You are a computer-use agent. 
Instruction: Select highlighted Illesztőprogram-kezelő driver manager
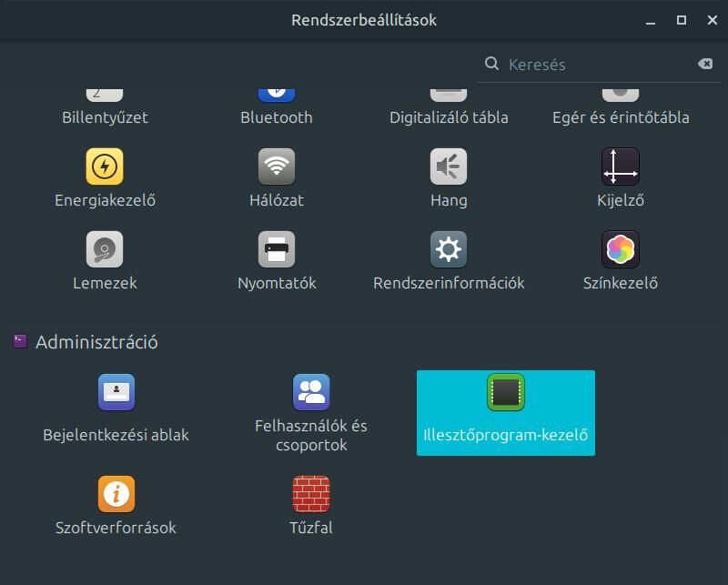pos(506,413)
